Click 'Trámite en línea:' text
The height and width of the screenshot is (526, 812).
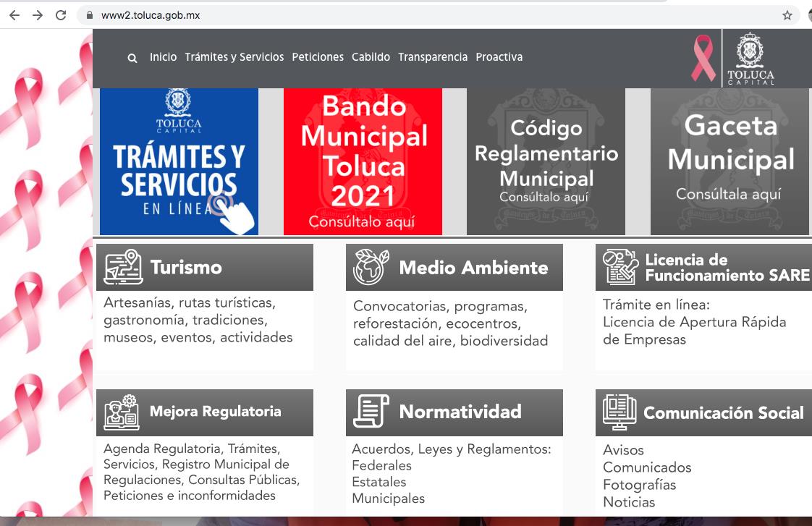(x=656, y=305)
